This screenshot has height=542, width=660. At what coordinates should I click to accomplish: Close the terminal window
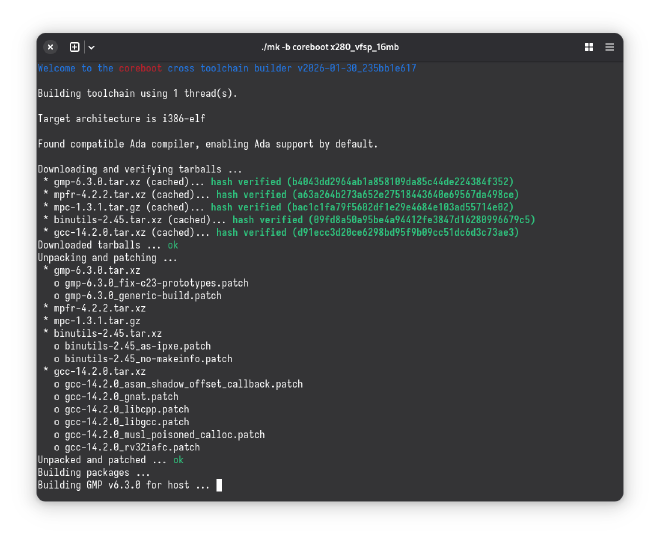tap(51, 47)
